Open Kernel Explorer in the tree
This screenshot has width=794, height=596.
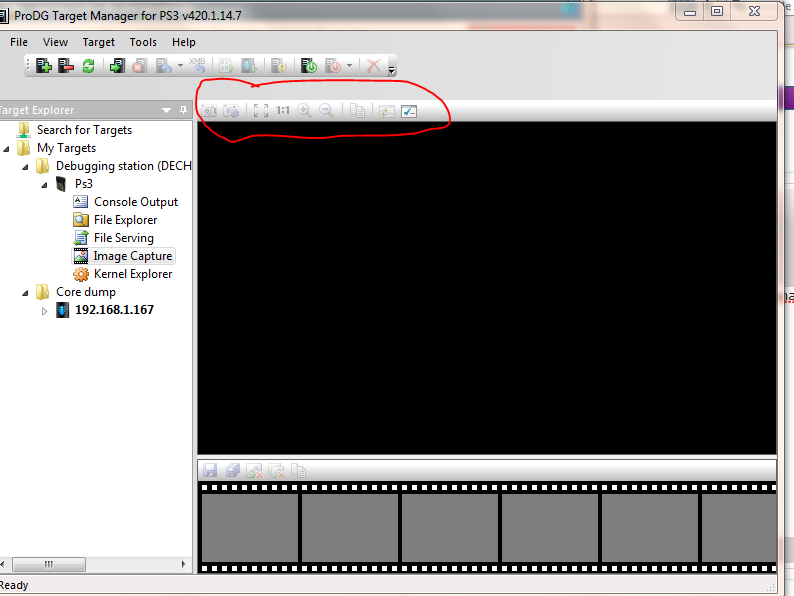(x=133, y=274)
